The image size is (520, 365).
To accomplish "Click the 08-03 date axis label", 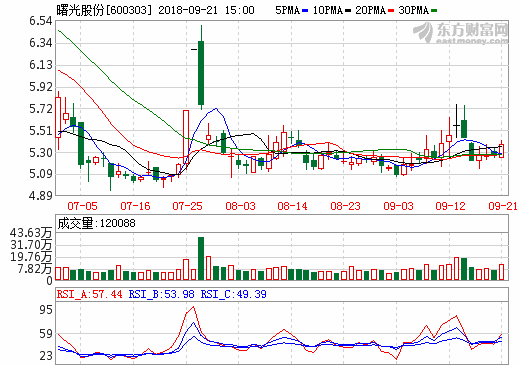I will pos(240,206).
